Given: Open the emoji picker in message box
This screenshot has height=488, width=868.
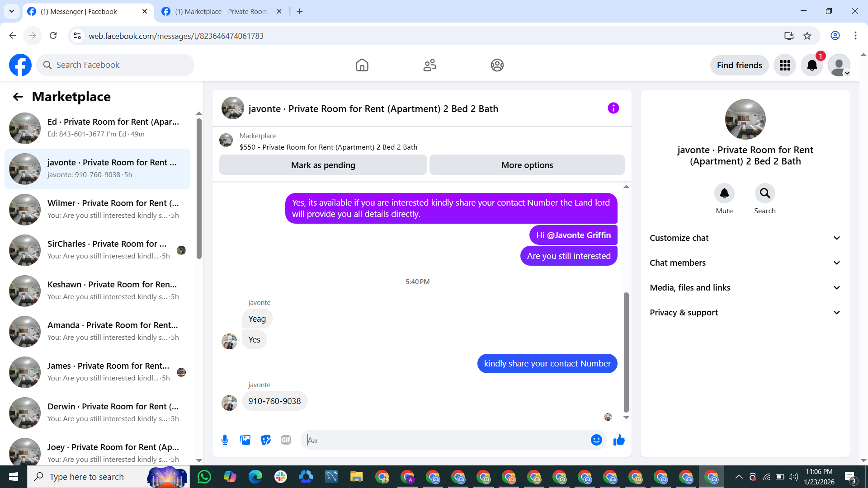Looking at the screenshot, I should [596, 440].
